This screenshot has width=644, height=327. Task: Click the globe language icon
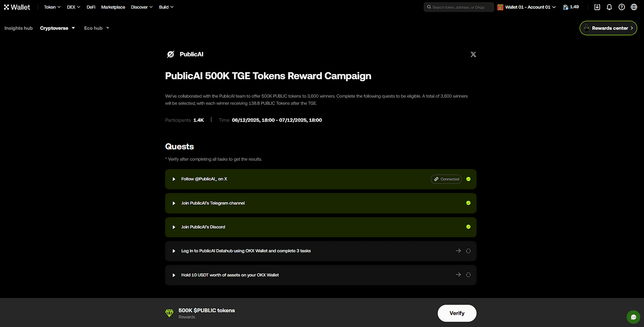click(634, 7)
